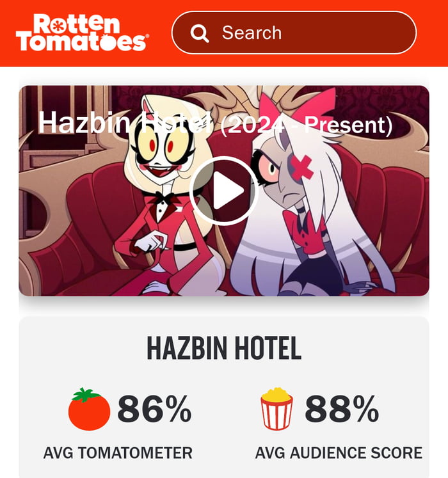Click the magnifying glass search icon
The image size is (448, 478).
200,33
